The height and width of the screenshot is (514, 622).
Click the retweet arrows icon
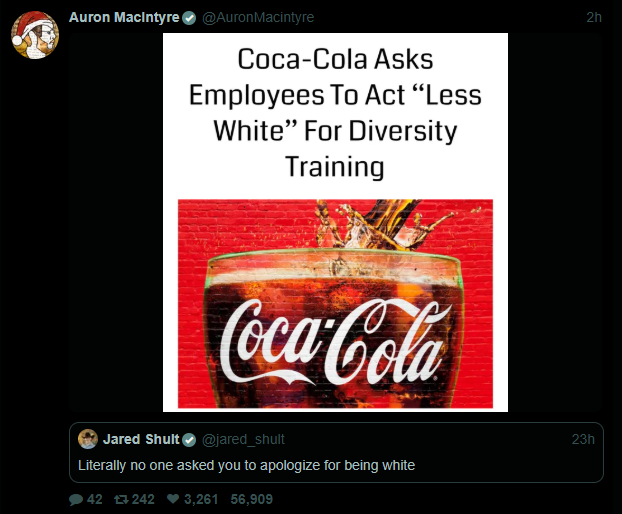click(x=121, y=499)
